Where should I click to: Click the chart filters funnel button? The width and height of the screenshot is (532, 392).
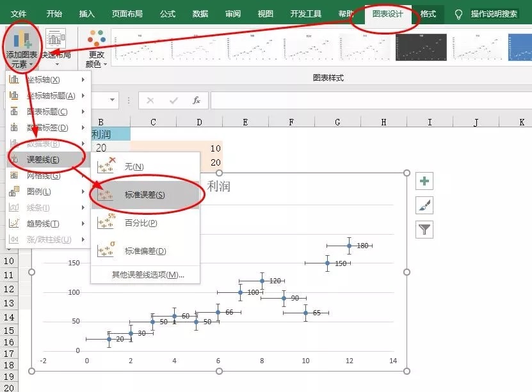coord(424,230)
